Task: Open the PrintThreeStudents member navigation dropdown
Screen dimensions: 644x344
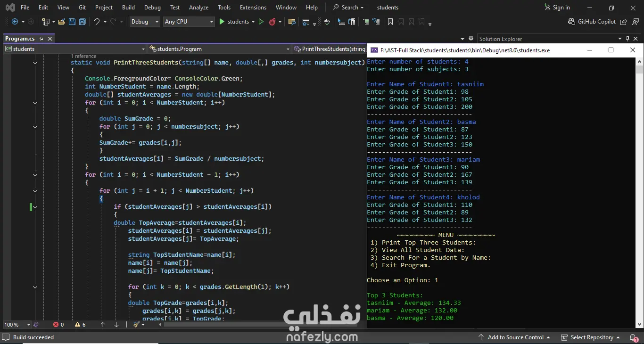Action: pos(329,49)
